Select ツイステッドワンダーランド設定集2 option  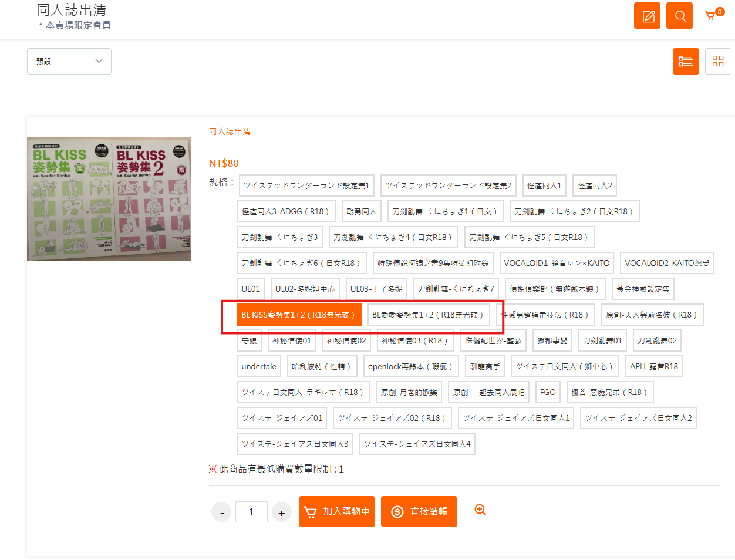click(449, 185)
